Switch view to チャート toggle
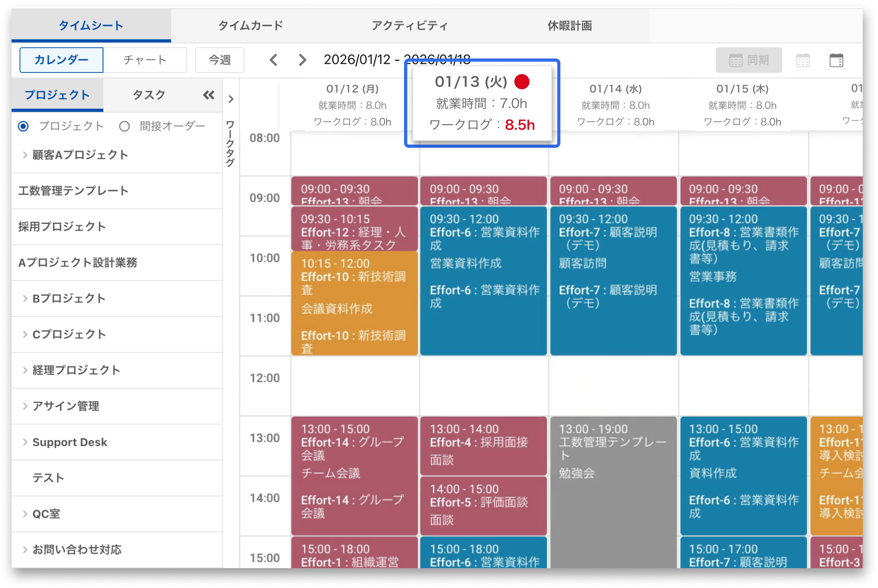The height and width of the screenshot is (588, 878). click(x=145, y=60)
